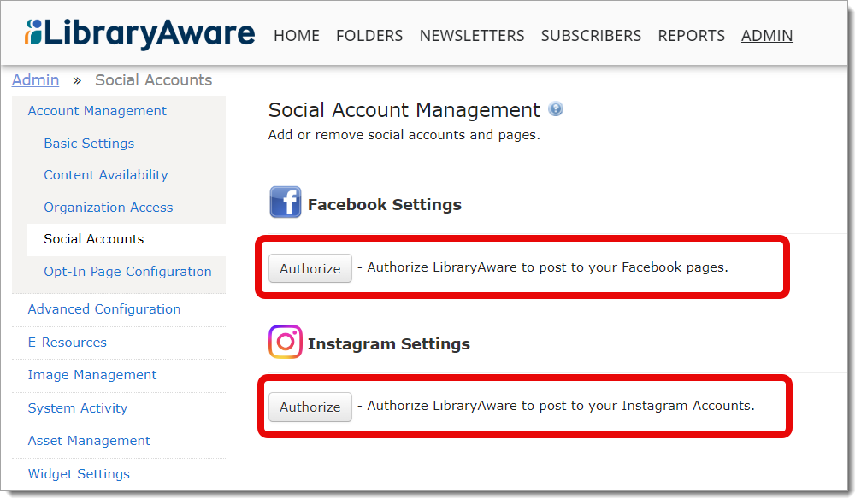
Task: Click the Instagram Settings heading
Action: point(389,344)
